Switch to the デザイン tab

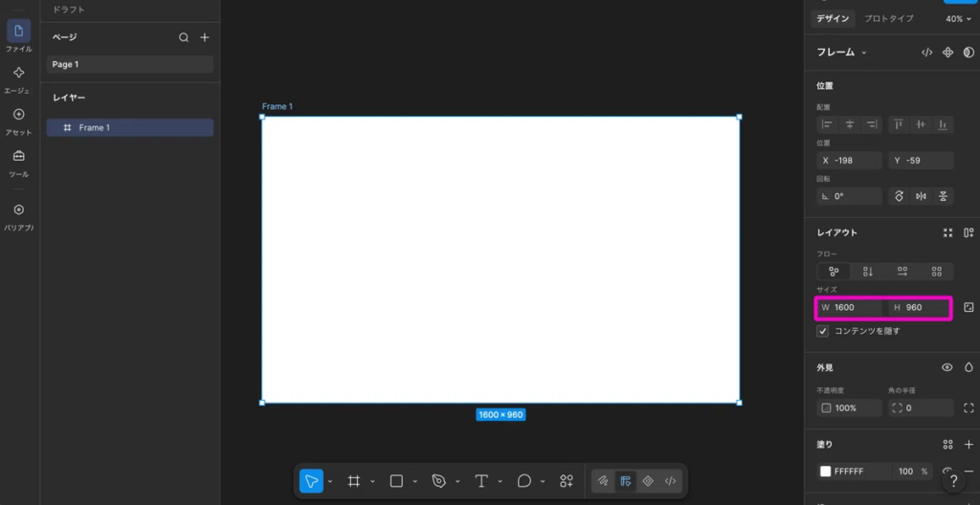833,19
